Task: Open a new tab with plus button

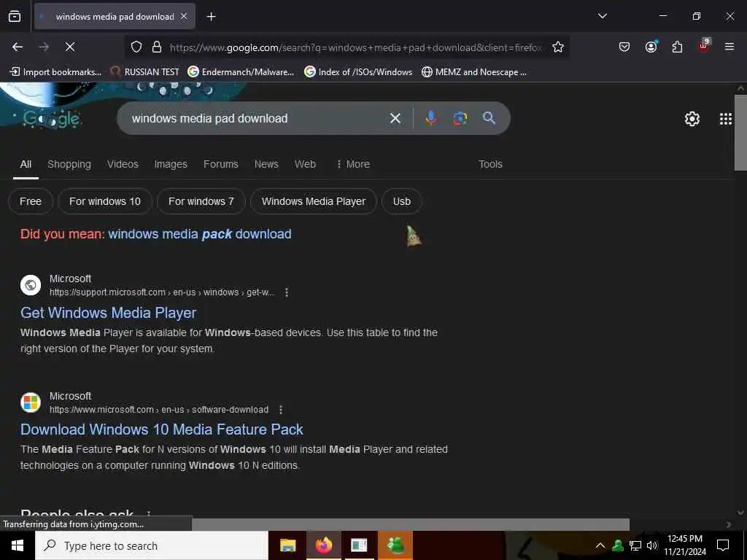Action: (211, 17)
